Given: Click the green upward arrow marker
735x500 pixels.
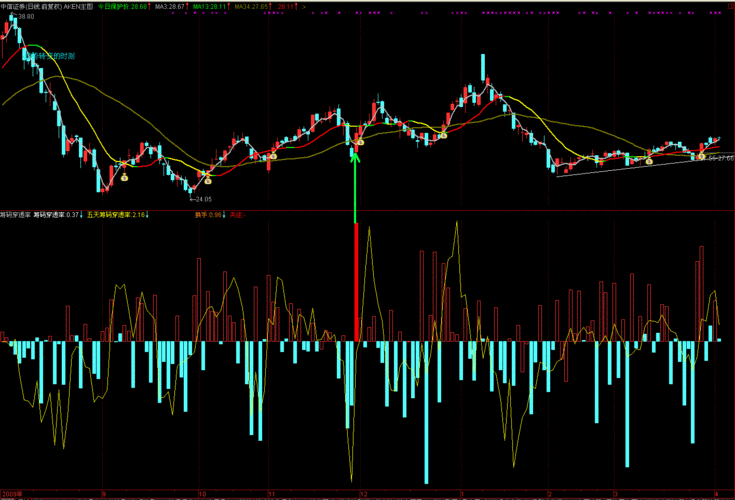Looking at the screenshot, I should [355, 187].
